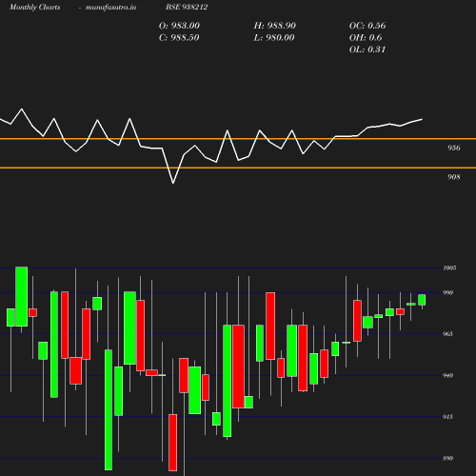Click the close value 'C: 988.50'

click(x=179, y=38)
